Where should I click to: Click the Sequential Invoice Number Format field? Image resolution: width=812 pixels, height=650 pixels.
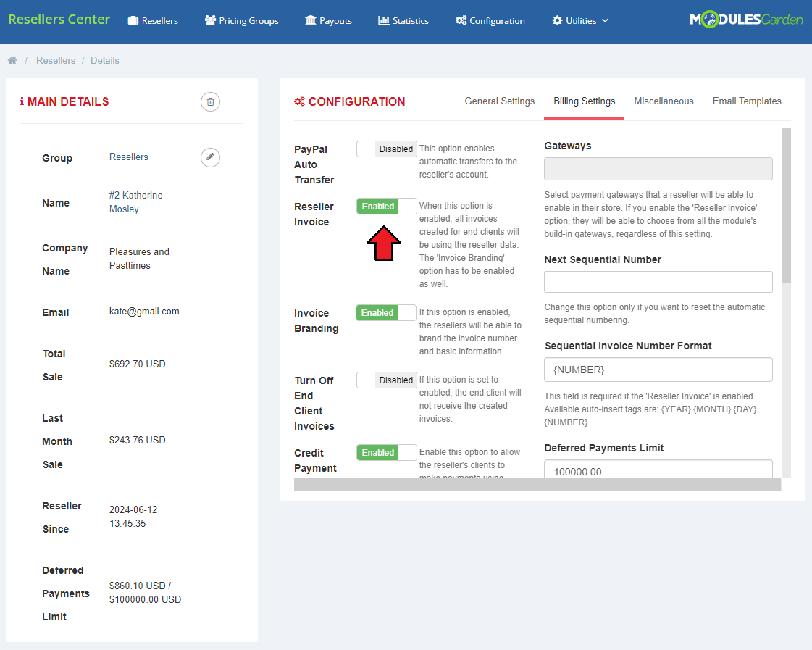[658, 370]
